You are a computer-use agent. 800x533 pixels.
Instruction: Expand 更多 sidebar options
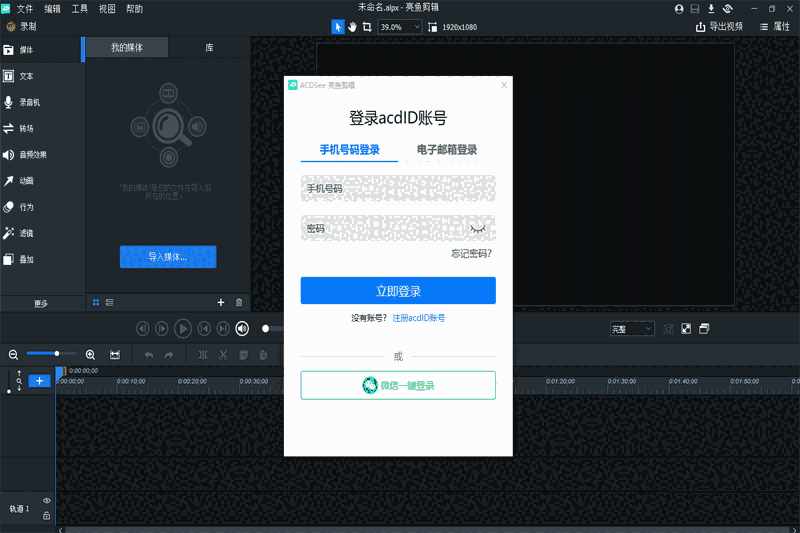pos(41,303)
